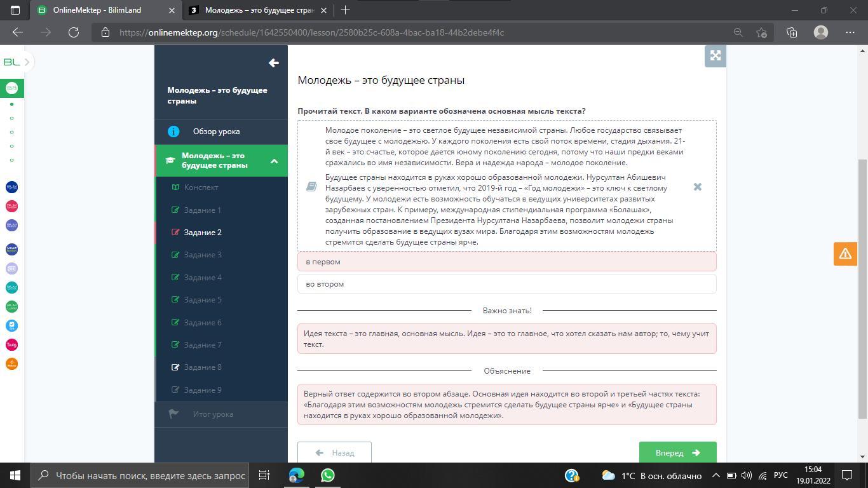The width and height of the screenshot is (868, 488).
Task: Click the orange round icon in left rail
Action: [x=11, y=363]
